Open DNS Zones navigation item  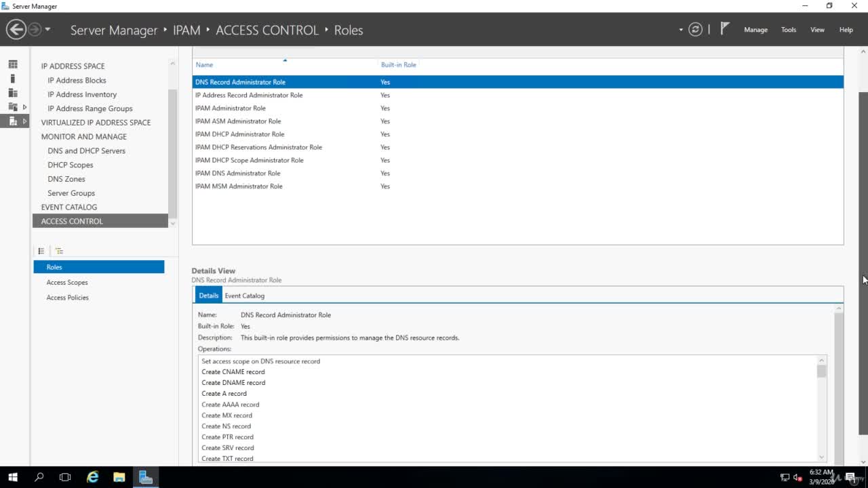point(66,179)
